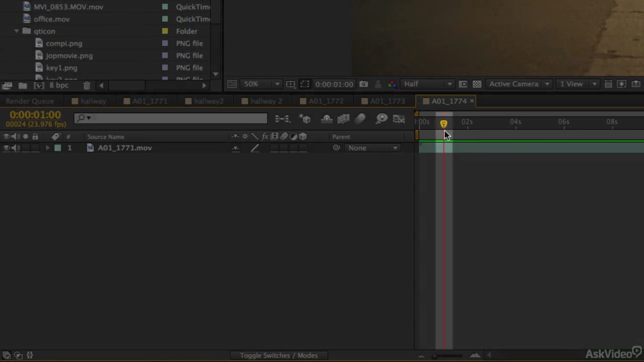Click Toggle Switches / Modes button
Image resolution: width=644 pixels, height=362 pixels.
278,355
